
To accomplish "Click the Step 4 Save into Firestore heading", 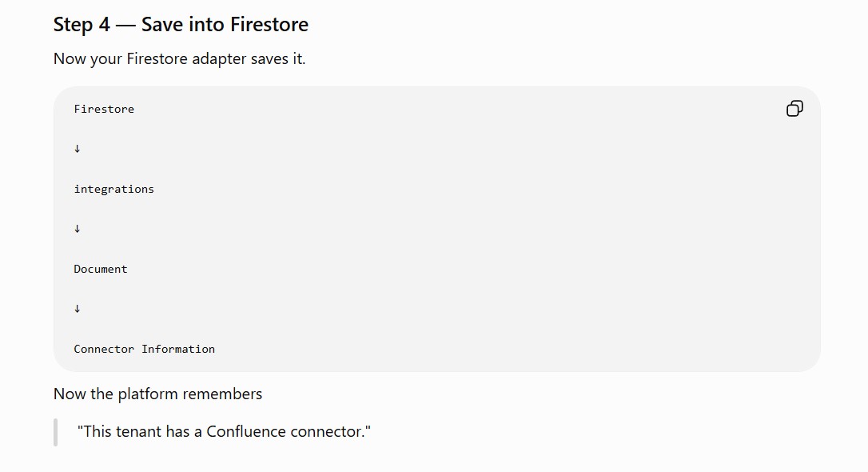I will (181, 24).
